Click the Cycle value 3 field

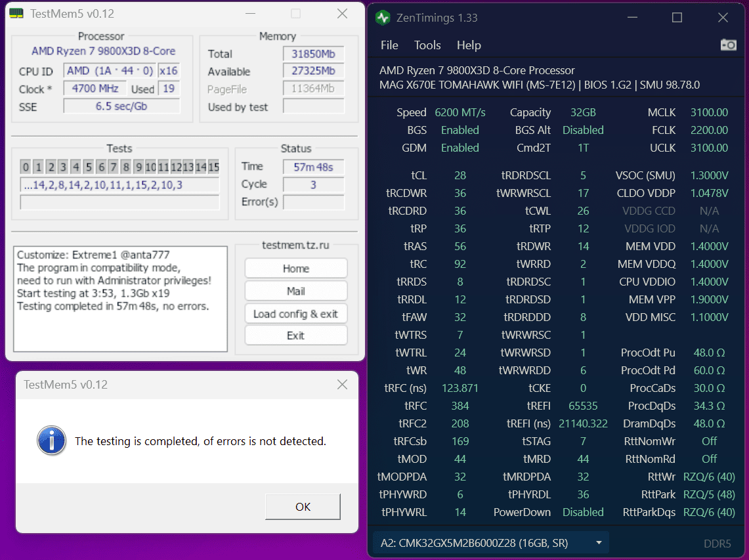click(313, 184)
